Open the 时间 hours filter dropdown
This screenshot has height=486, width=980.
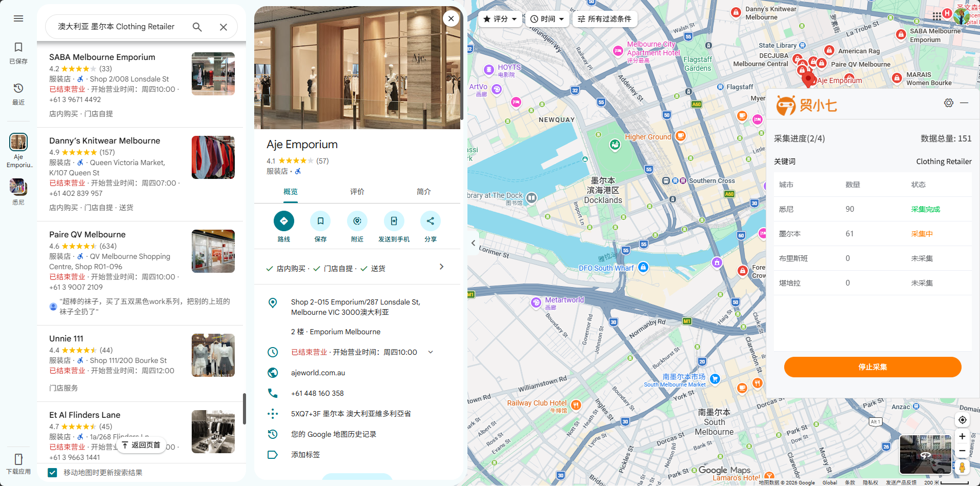coord(547,19)
